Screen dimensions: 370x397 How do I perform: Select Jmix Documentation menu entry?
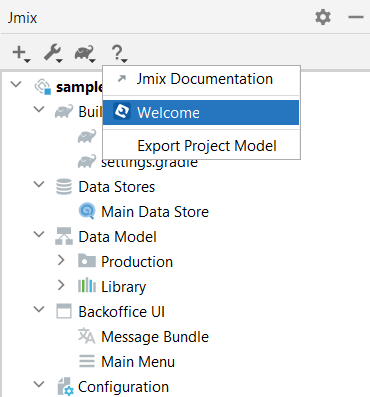[201, 79]
